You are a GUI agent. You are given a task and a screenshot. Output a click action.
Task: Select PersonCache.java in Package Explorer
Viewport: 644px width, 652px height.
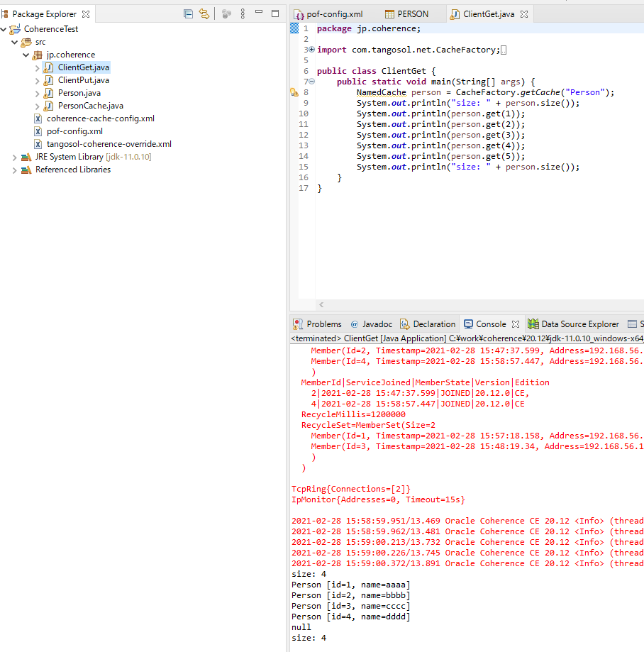[90, 106]
